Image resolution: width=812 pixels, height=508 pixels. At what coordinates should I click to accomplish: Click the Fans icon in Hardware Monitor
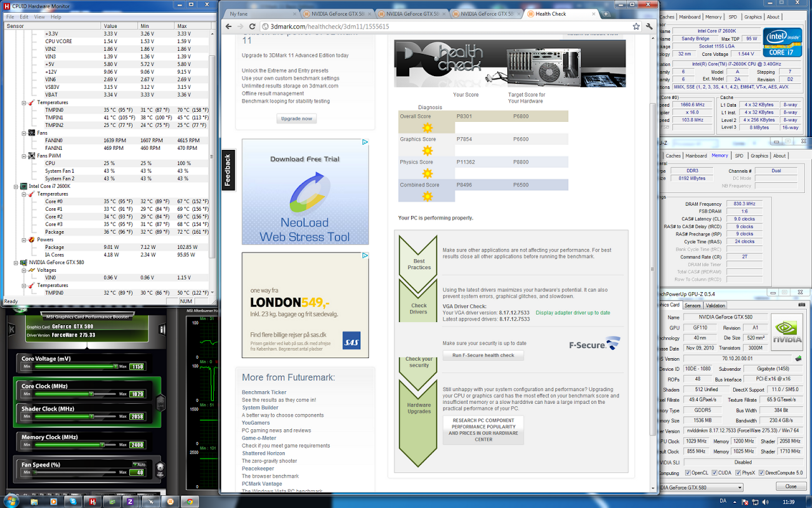pos(31,133)
